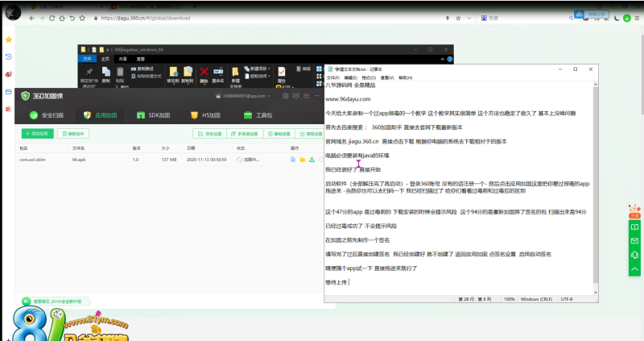This screenshot has width=644, height=341.
Task: Open 高级设置 in 360加固保
Action: tap(311, 134)
